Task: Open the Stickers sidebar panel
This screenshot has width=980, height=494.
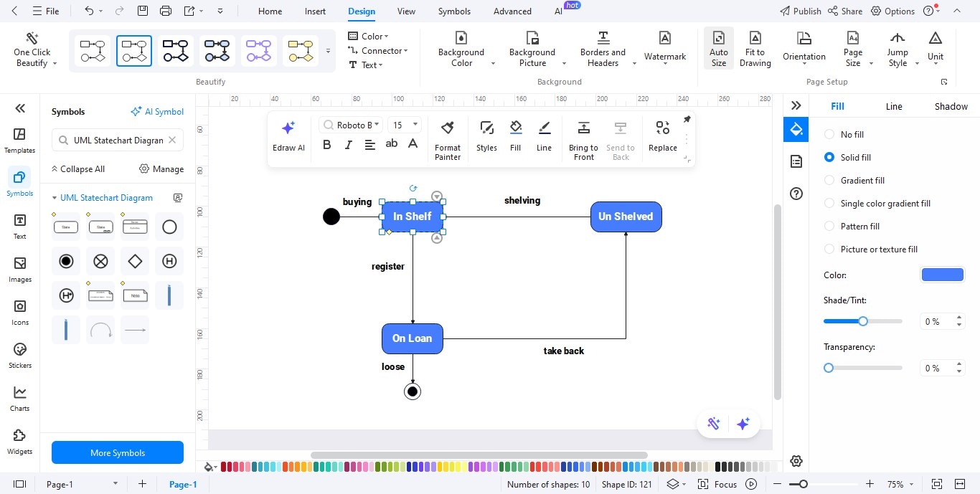Action: pos(19,356)
